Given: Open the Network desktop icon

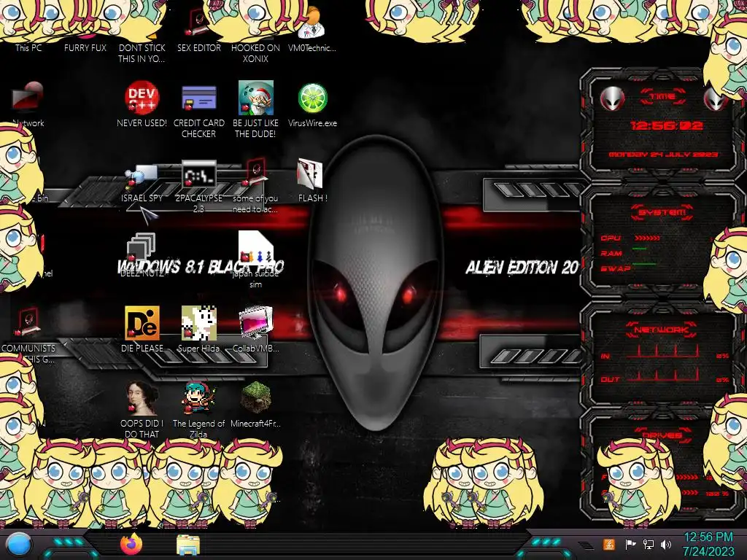Looking at the screenshot, I should coord(28,98).
